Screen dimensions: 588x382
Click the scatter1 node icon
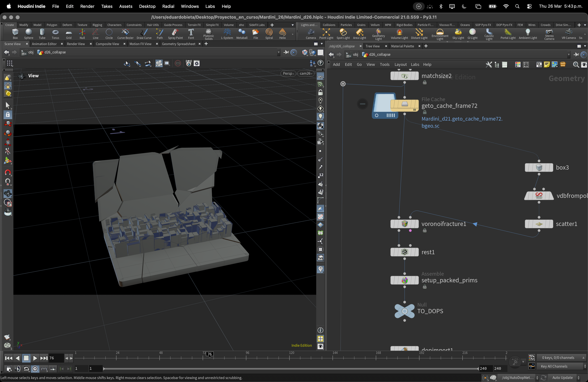click(539, 224)
